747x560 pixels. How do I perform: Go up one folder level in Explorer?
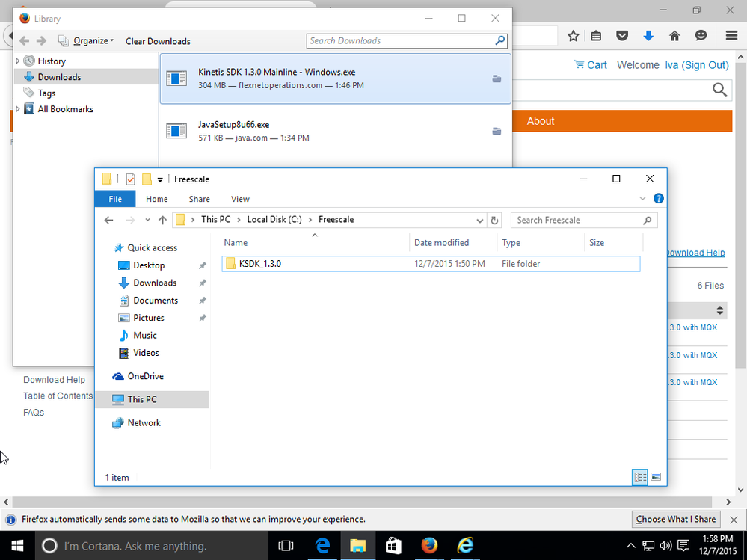pyautogui.click(x=162, y=220)
